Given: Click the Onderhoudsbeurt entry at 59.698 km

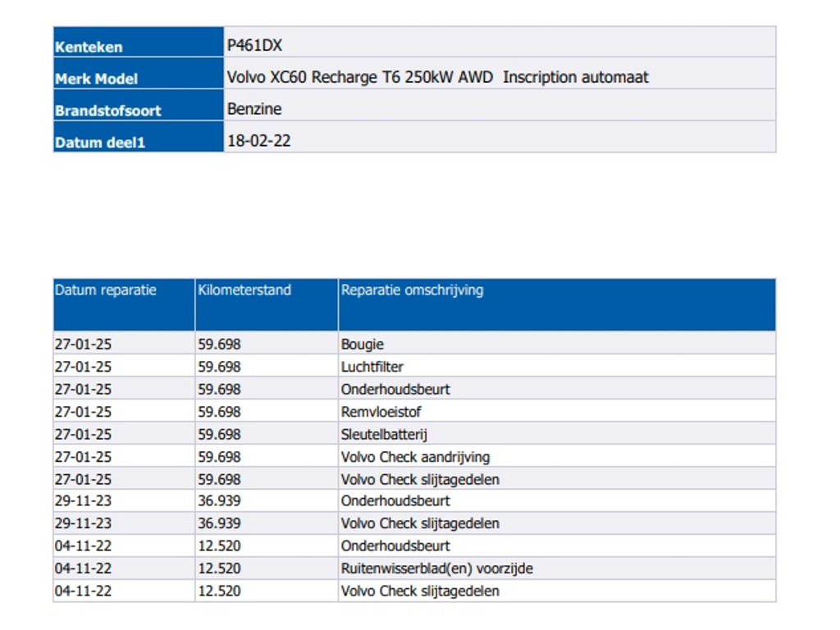Looking at the screenshot, I should pyautogui.click(x=395, y=389).
